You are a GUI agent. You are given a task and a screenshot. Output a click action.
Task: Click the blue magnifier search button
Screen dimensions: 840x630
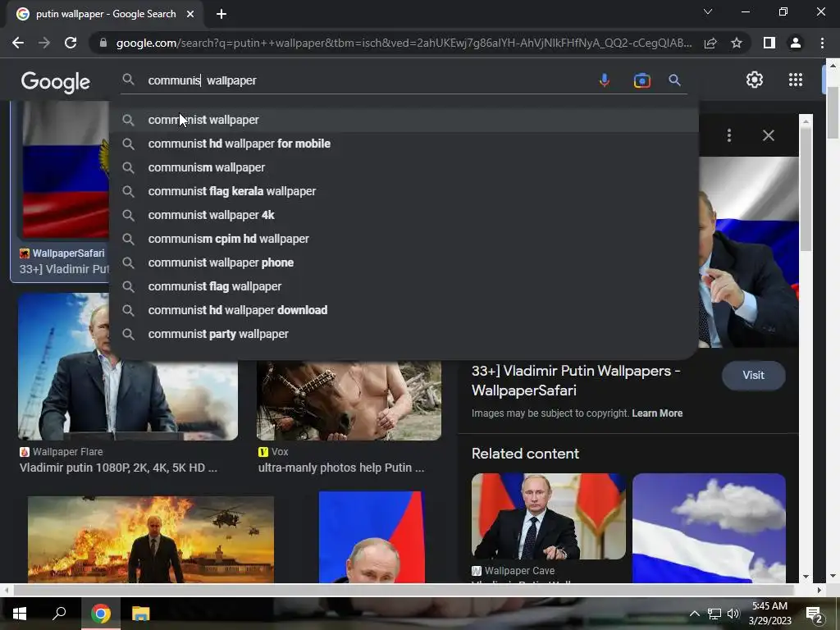pos(674,80)
